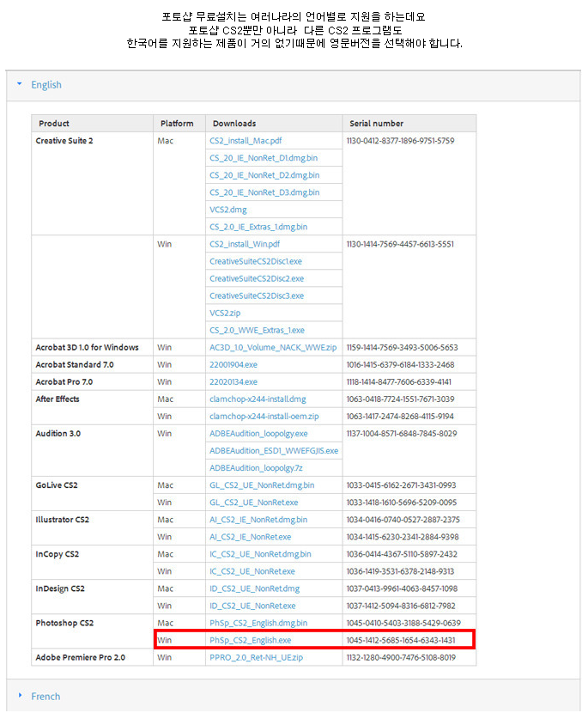
Task: Select serial number 1159-1414-7569-3493-5006-5653
Action: pyautogui.click(x=403, y=347)
